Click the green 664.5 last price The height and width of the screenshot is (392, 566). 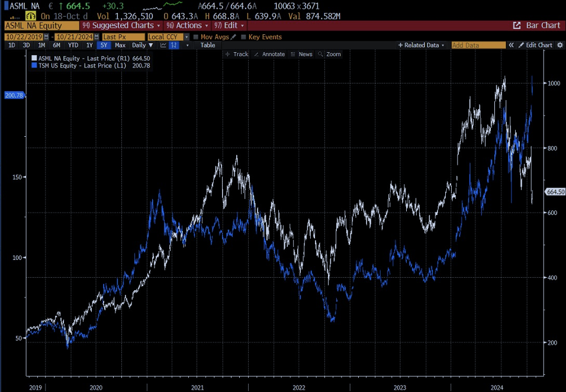click(x=78, y=6)
